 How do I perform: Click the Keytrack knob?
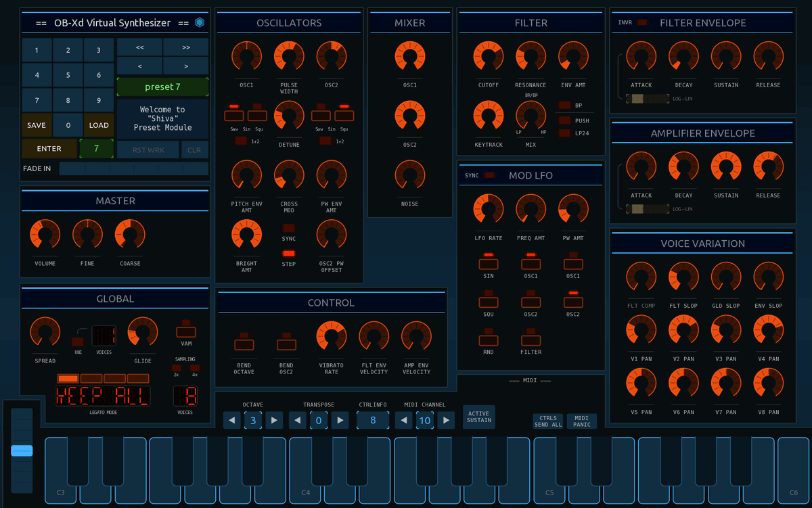point(488,116)
